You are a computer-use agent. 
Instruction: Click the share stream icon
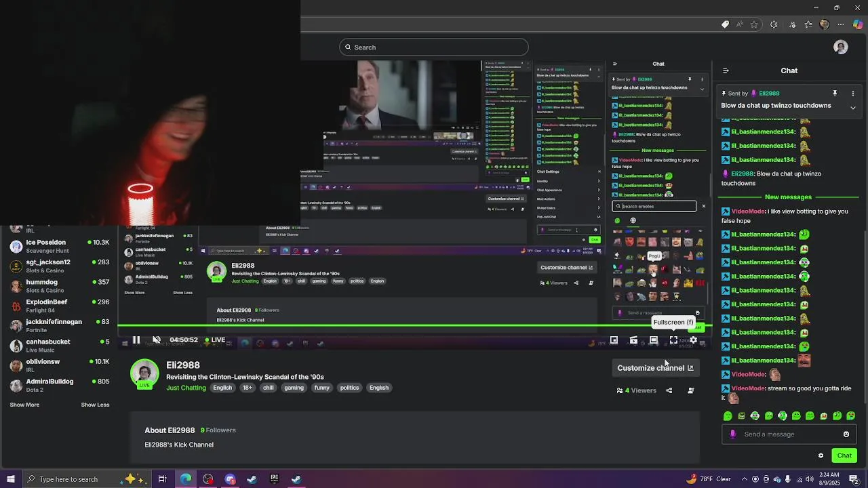(x=669, y=390)
